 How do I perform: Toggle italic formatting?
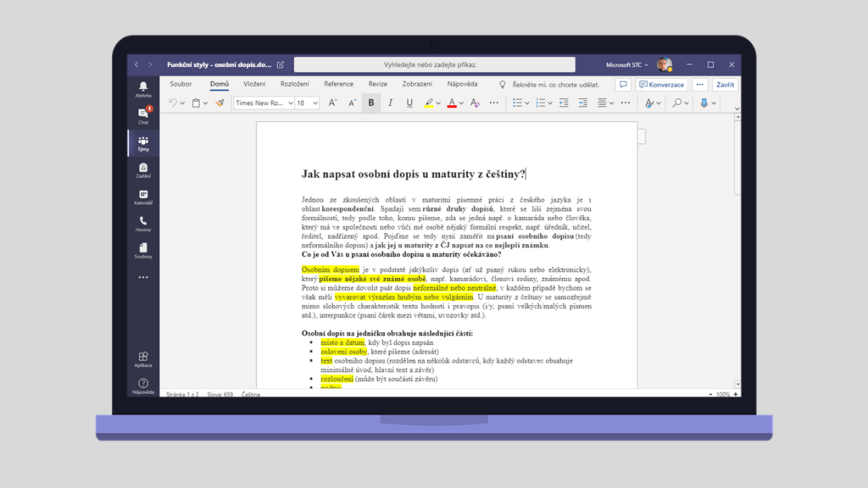[390, 103]
